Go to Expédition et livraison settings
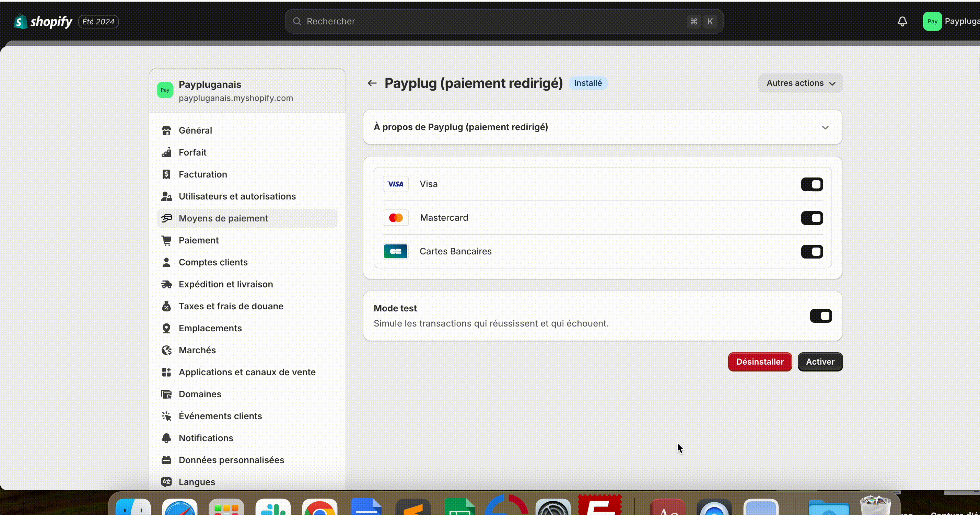The image size is (980, 515). [225, 284]
